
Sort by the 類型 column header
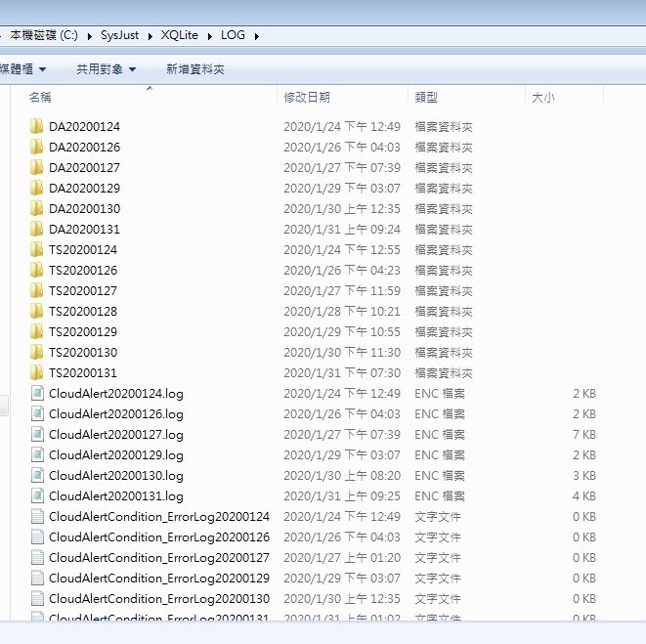[x=426, y=98]
